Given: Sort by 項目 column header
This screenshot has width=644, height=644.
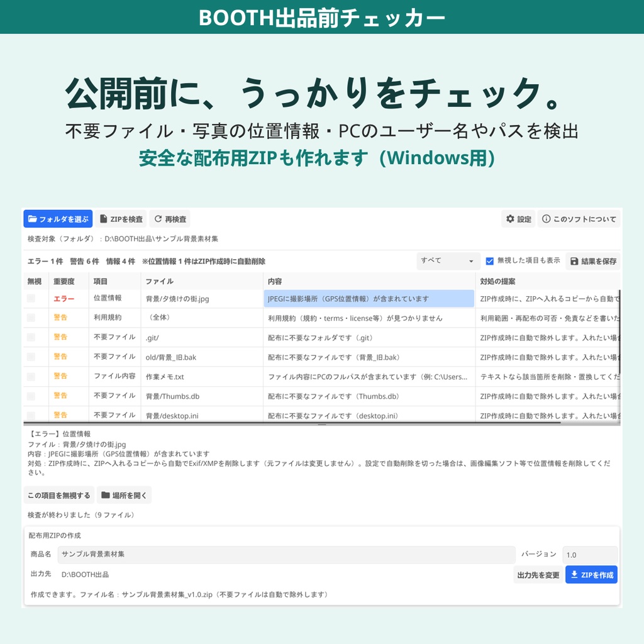Looking at the screenshot, I should pos(114,281).
